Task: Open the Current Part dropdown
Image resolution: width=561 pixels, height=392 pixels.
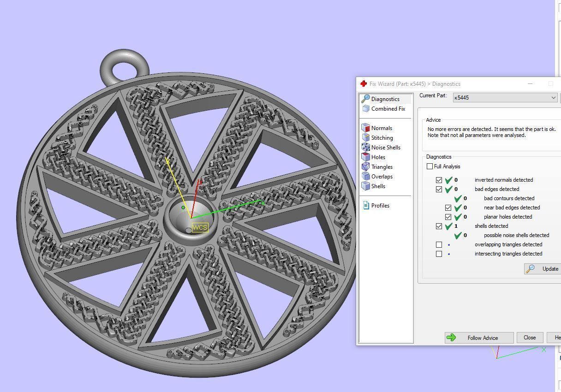Action: (x=505, y=97)
